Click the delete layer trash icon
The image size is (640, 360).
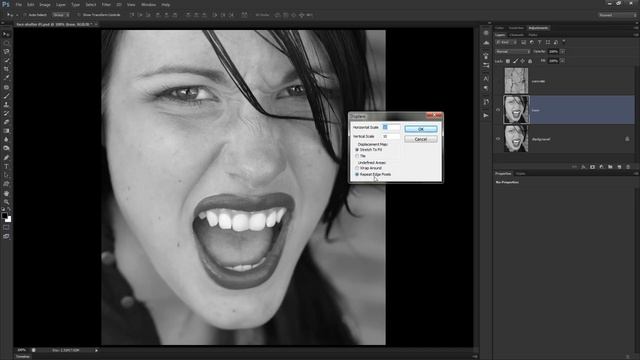[628, 167]
